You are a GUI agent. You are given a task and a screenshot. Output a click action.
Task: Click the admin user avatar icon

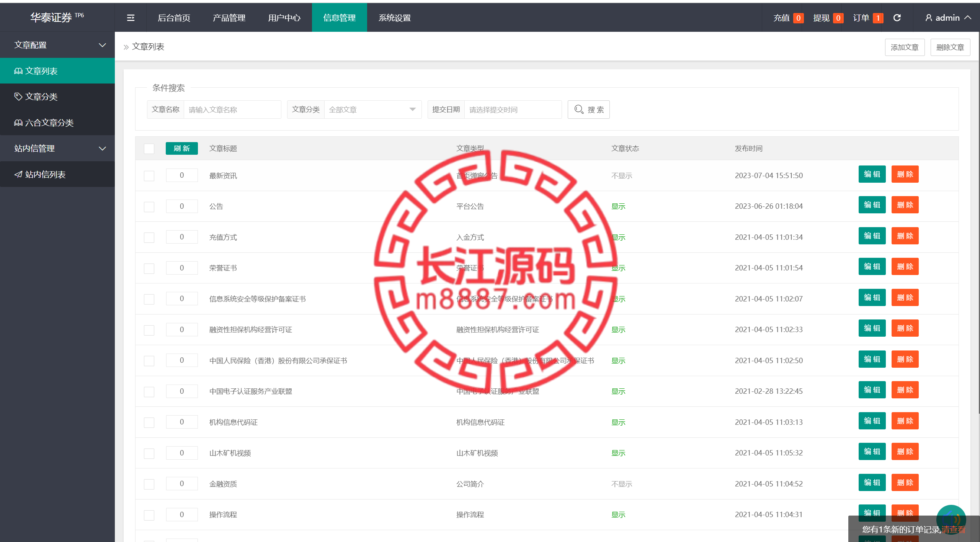point(929,18)
